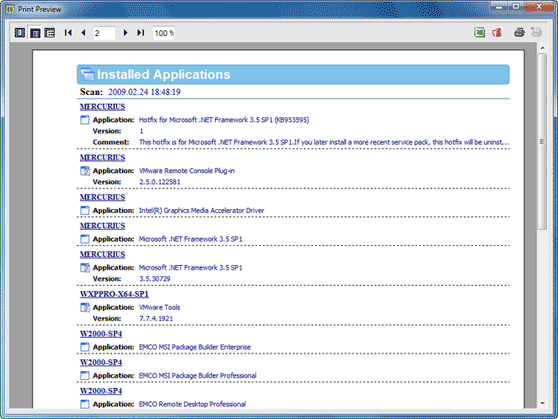
Task: Click the Installed Applications header icon
Action: pyautogui.click(x=87, y=74)
